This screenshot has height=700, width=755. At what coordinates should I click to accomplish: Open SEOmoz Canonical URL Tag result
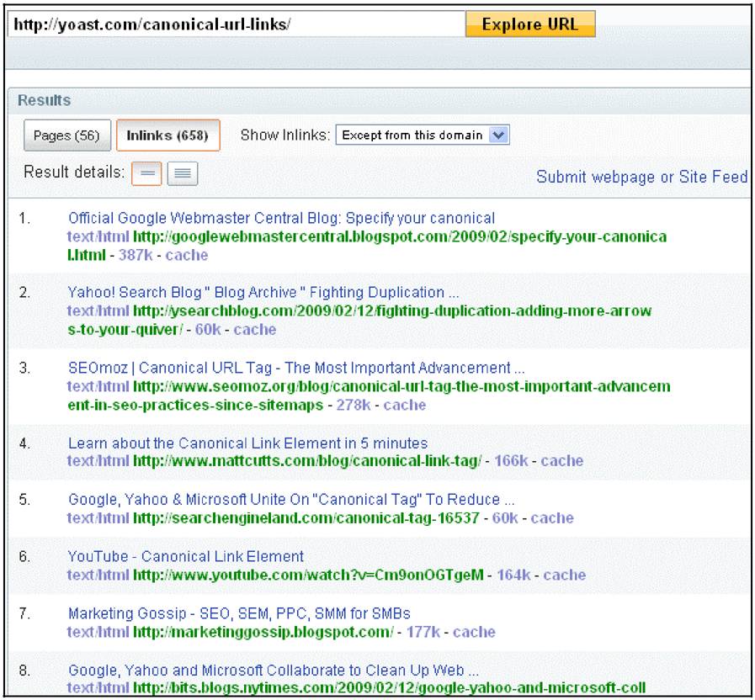click(296, 368)
